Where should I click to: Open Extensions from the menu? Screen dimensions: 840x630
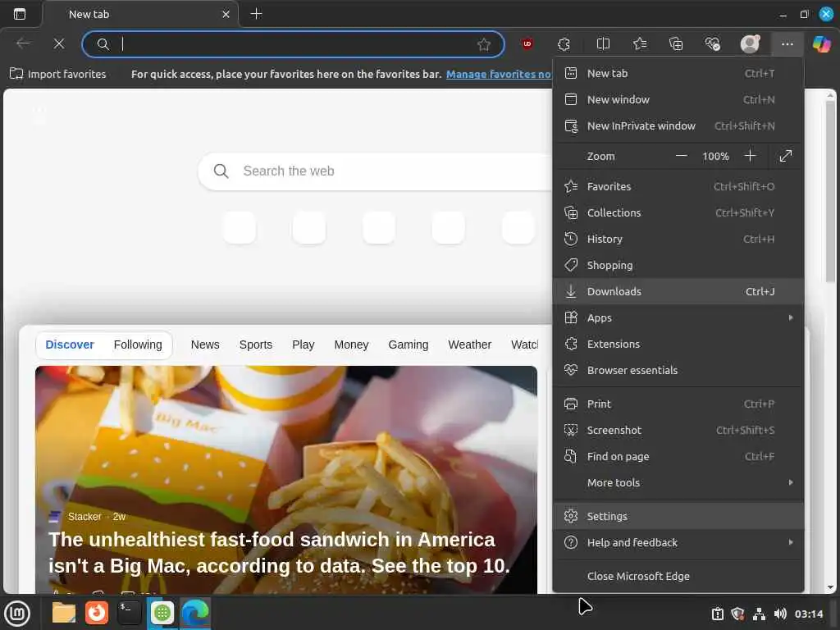click(x=678, y=344)
